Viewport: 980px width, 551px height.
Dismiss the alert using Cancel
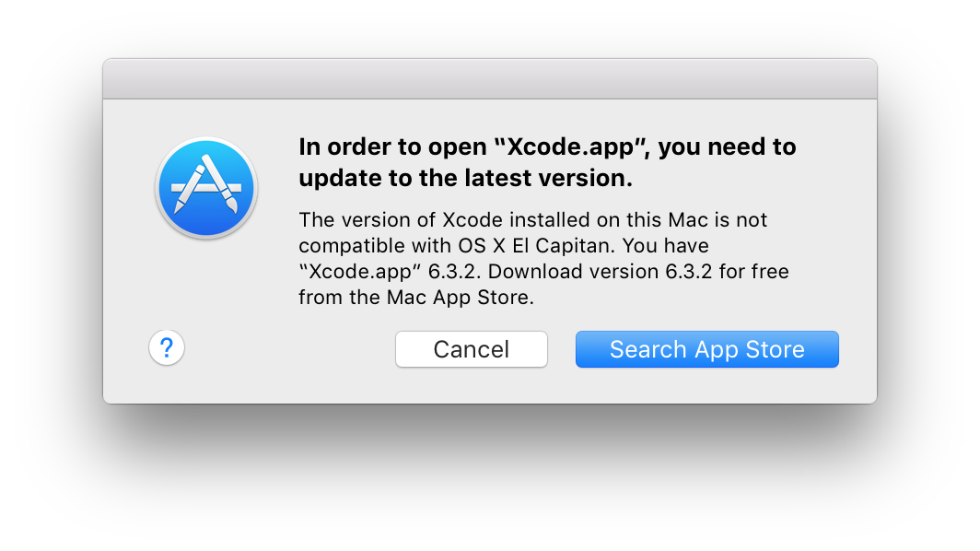472,349
